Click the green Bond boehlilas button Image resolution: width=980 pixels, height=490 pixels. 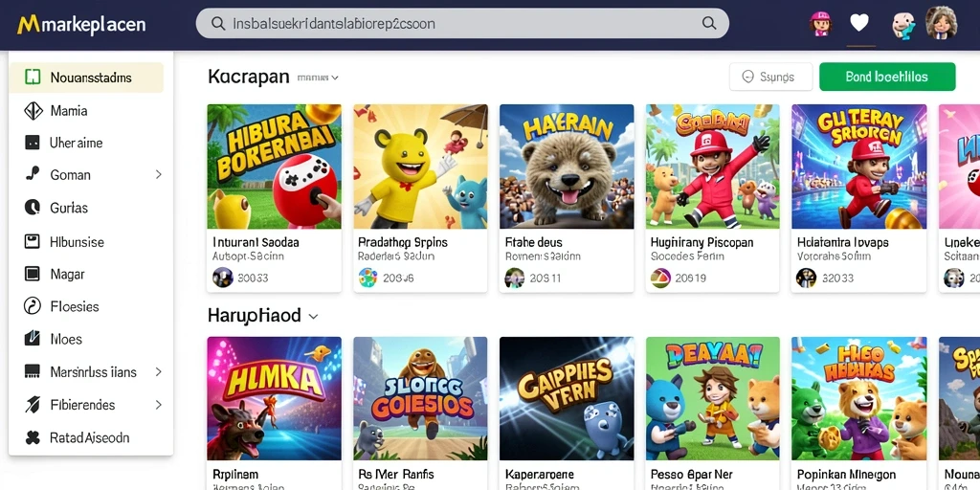coord(887,77)
